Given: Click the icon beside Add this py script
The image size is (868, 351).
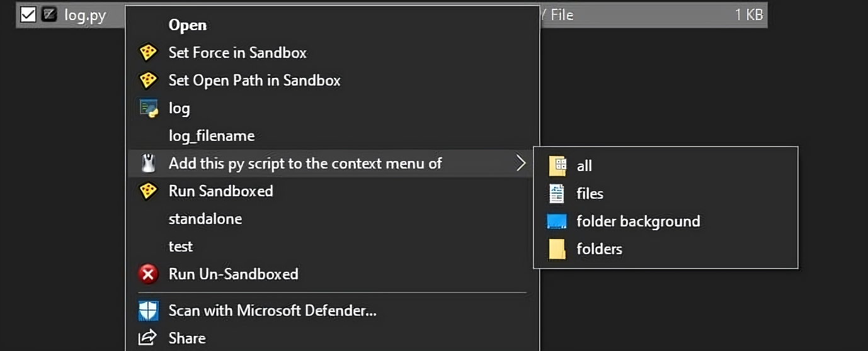Looking at the screenshot, I should (148, 164).
